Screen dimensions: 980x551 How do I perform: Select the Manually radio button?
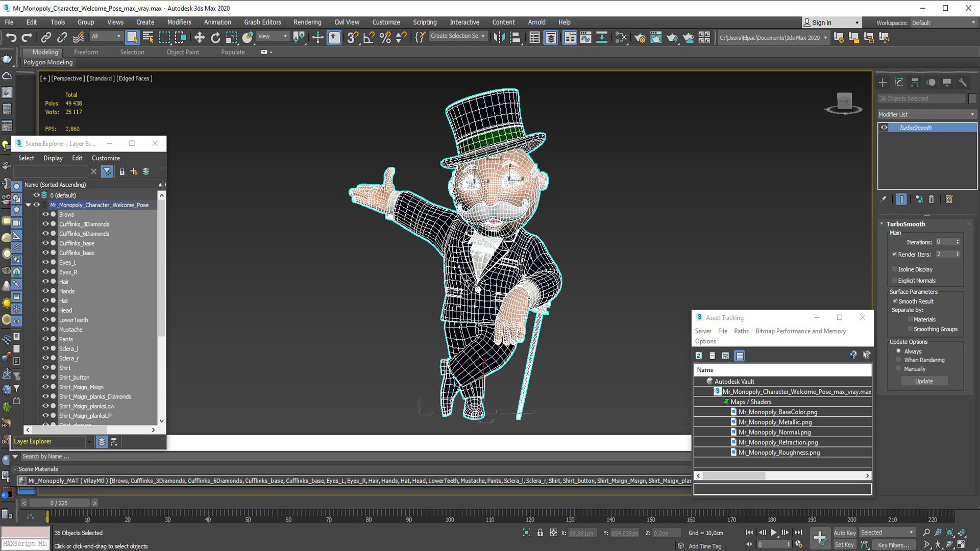tap(898, 369)
